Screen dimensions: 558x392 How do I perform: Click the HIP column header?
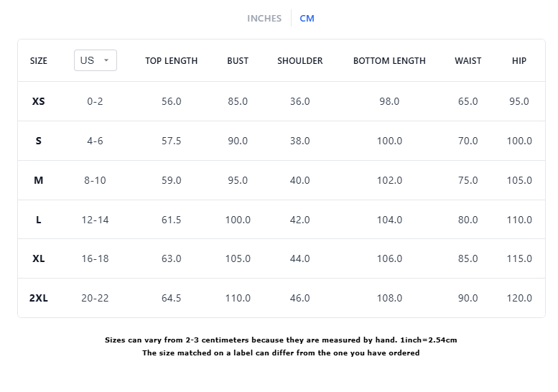(x=519, y=61)
